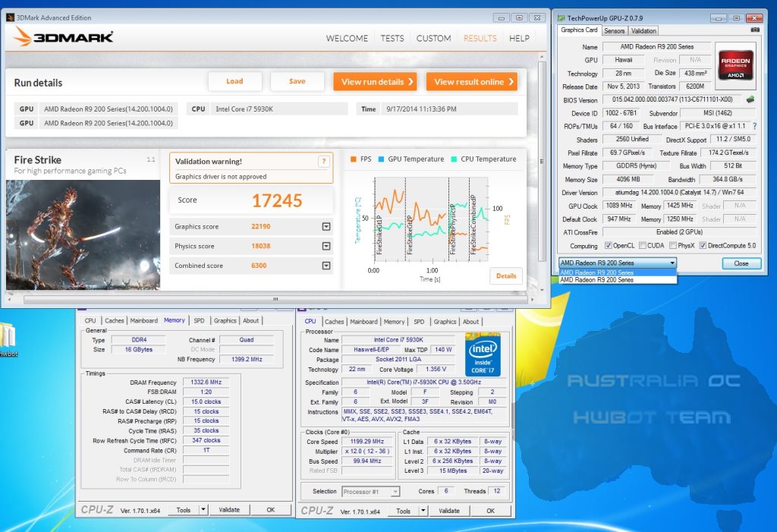Switch to Caches tab in the left CPU-Z window
Screen dimensions: 777x532
(x=114, y=321)
